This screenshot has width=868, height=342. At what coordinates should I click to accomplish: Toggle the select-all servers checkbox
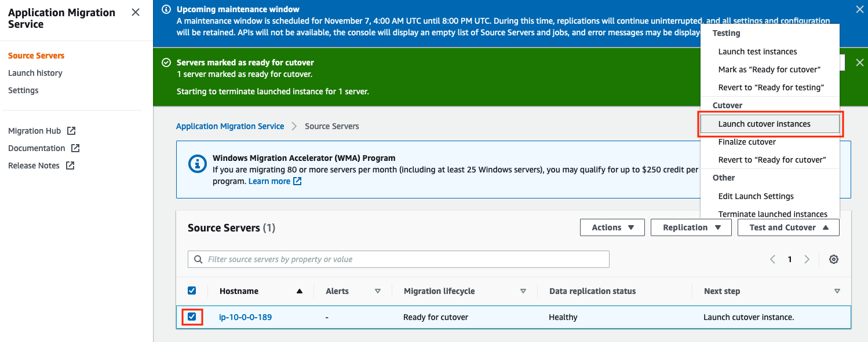point(192,290)
